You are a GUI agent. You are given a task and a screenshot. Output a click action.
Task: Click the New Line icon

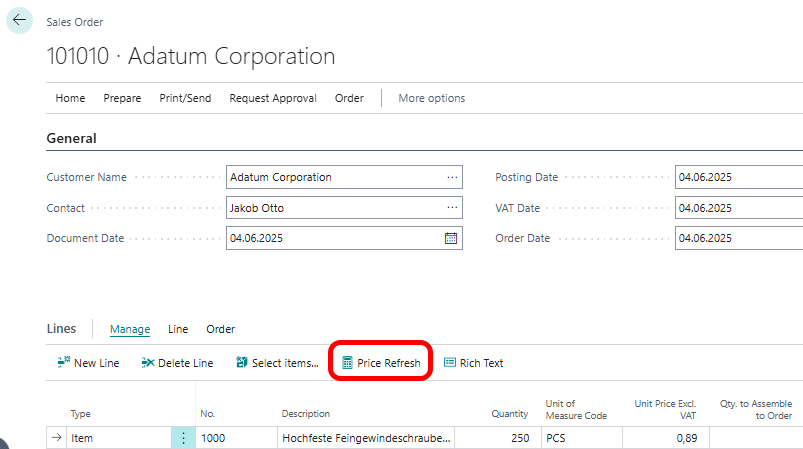63,363
